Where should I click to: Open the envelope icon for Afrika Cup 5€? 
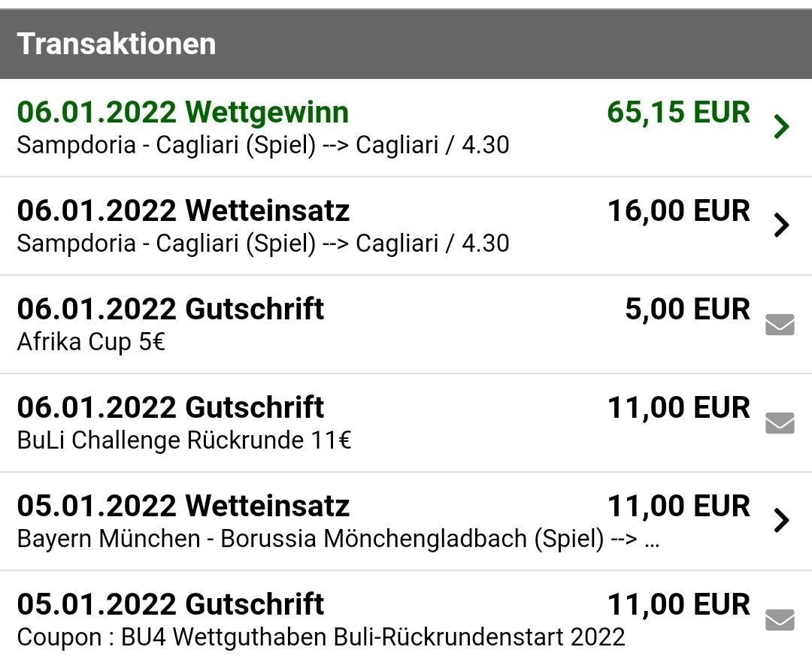780,325
